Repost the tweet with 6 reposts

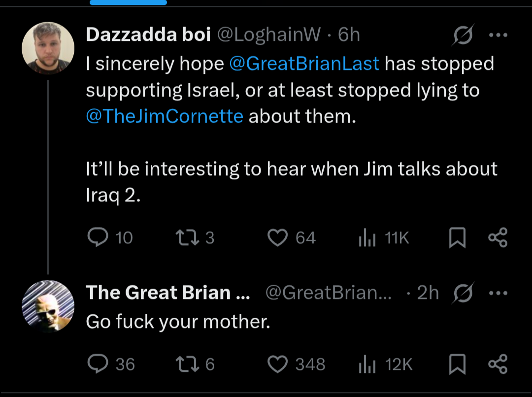click(187, 364)
